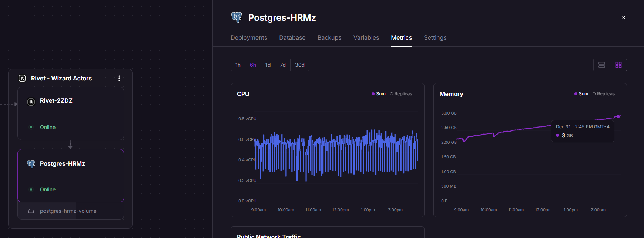Open Rivet - Wizard Actors three-dot menu
The width and height of the screenshot is (644, 238).
click(x=119, y=78)
